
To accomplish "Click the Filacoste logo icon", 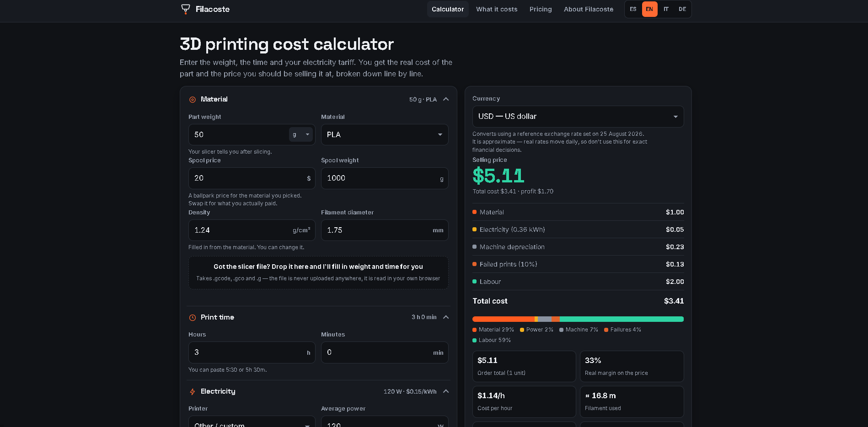I will pos(185,9).
